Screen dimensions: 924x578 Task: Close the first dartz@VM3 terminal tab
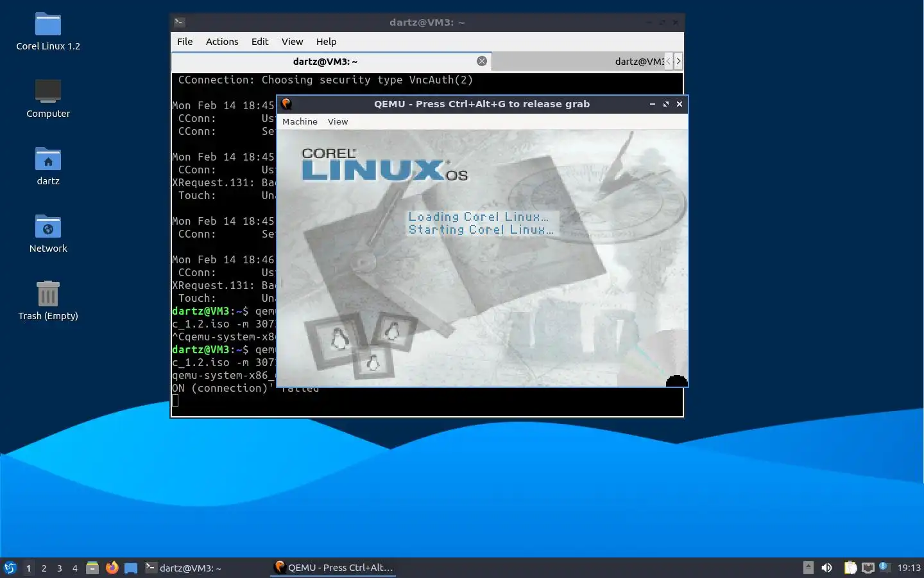tap(482, 61)
